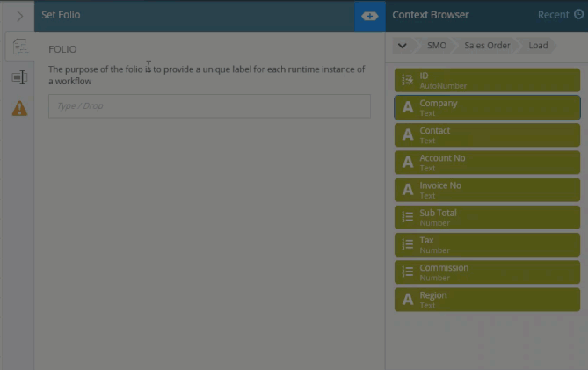Click the Set Folio panel title
This screenshot has height=370, width=588.
pos(61,15)
